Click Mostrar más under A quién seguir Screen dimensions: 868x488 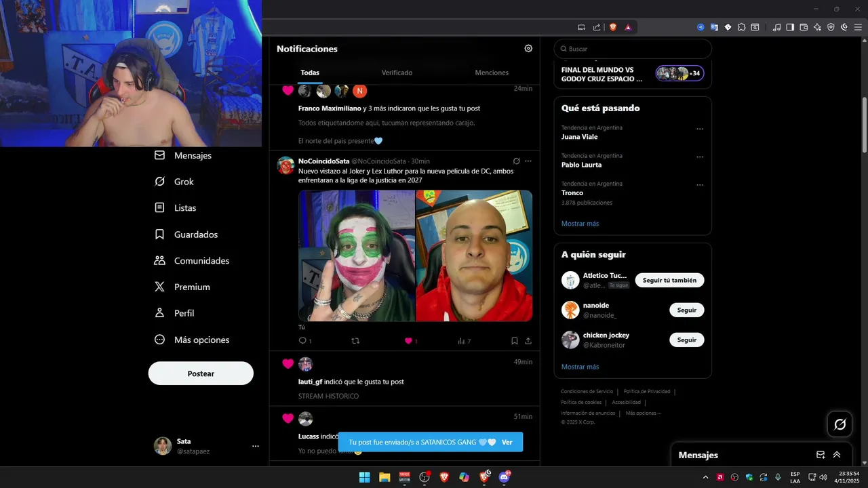[x=580, y=367]
